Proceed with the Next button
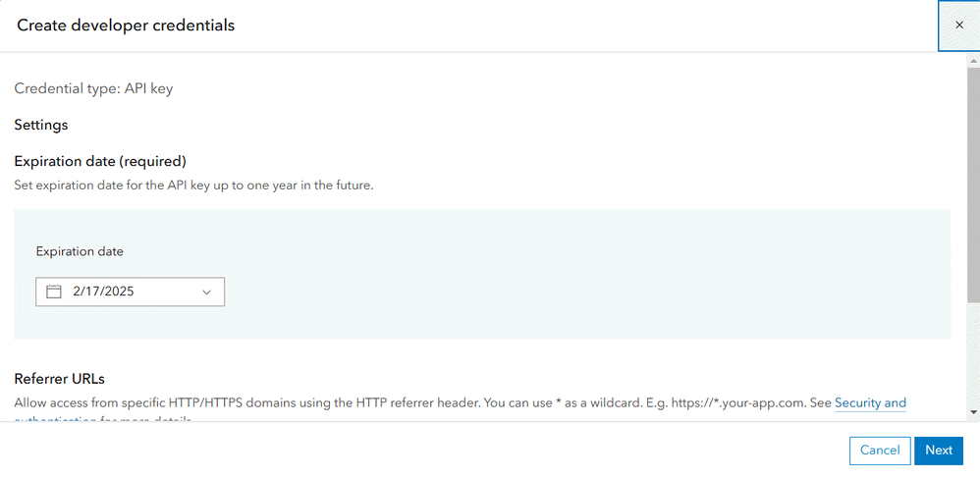This screenshot has width=980, height=479. tap(938, 451)
